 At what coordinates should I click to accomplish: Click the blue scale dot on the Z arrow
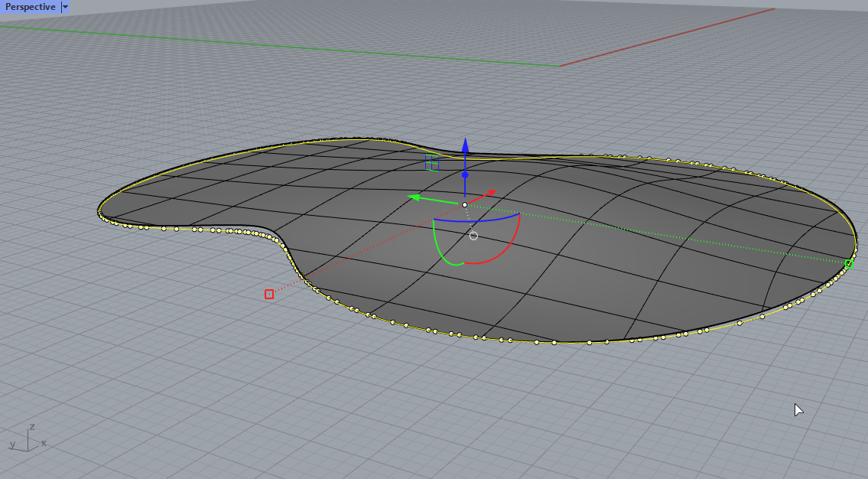pos(465,175)
